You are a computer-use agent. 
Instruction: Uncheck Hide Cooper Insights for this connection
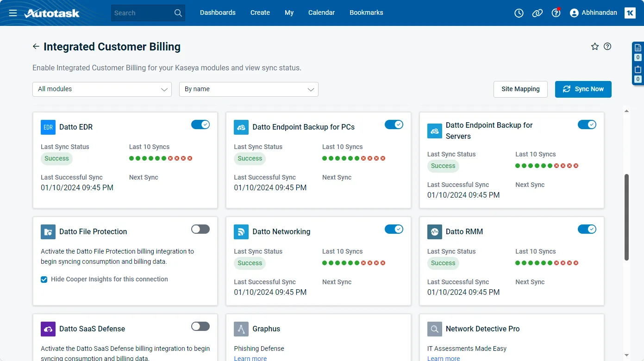(44, 280)
